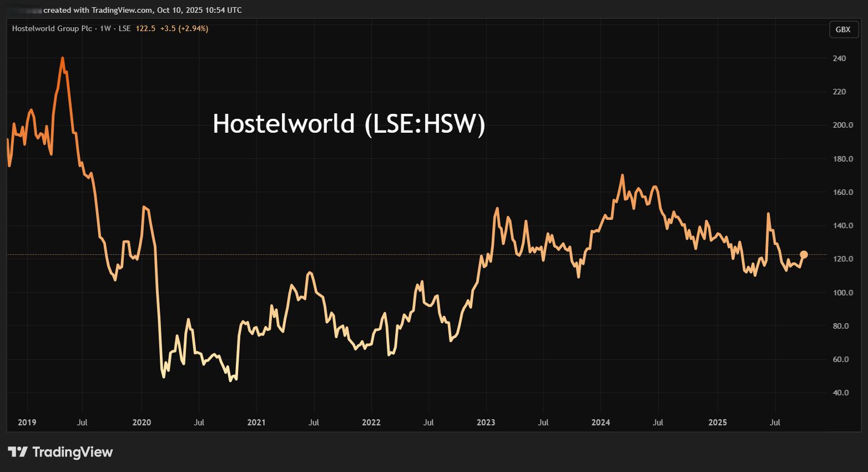Click the 240 price scale label
The image size is (868, 472).
click(x=839, y=58)
